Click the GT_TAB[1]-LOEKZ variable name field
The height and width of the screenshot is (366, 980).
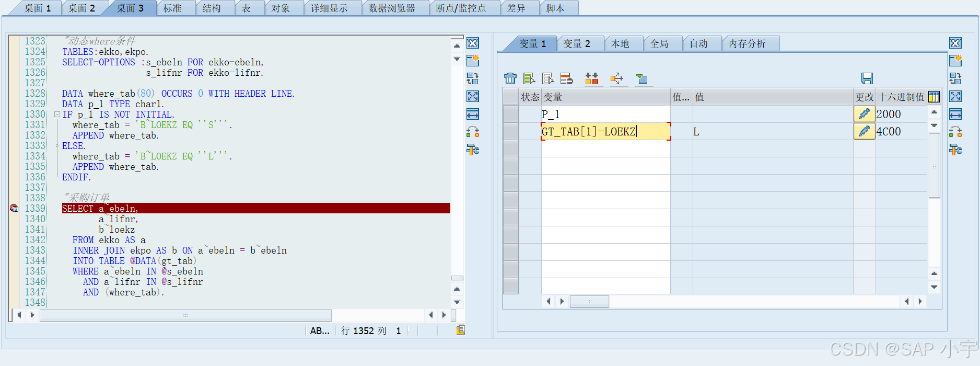(605, 131)
